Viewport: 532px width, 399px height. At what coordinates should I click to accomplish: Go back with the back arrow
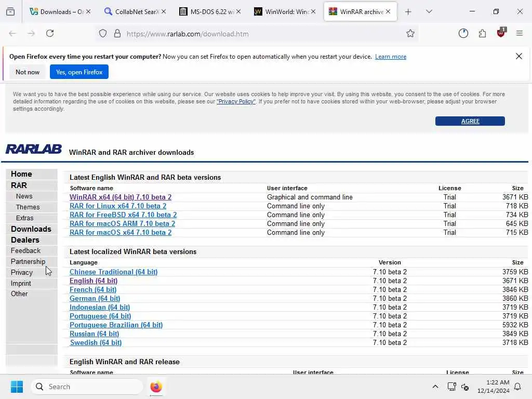tap(12, 33)
